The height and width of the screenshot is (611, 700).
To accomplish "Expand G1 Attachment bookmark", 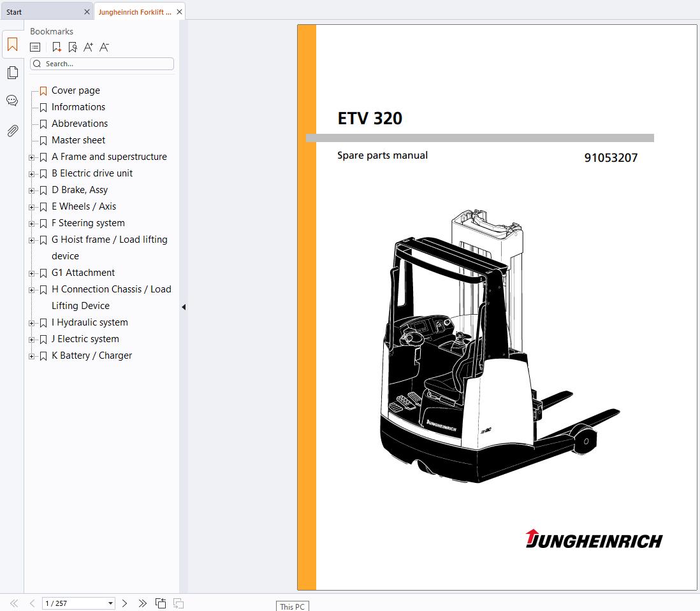I will tap(31, 273).
